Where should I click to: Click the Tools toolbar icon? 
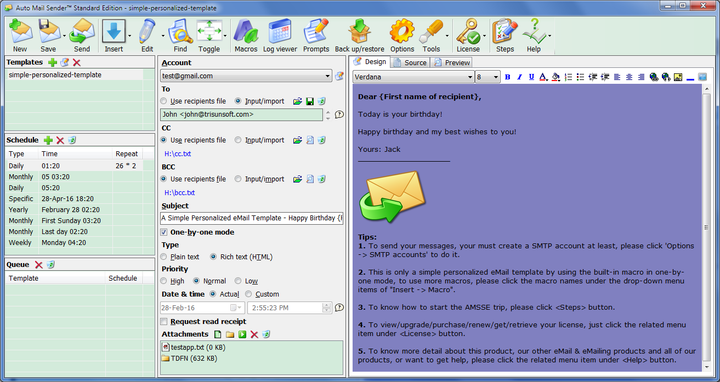[x=431, y=36]
